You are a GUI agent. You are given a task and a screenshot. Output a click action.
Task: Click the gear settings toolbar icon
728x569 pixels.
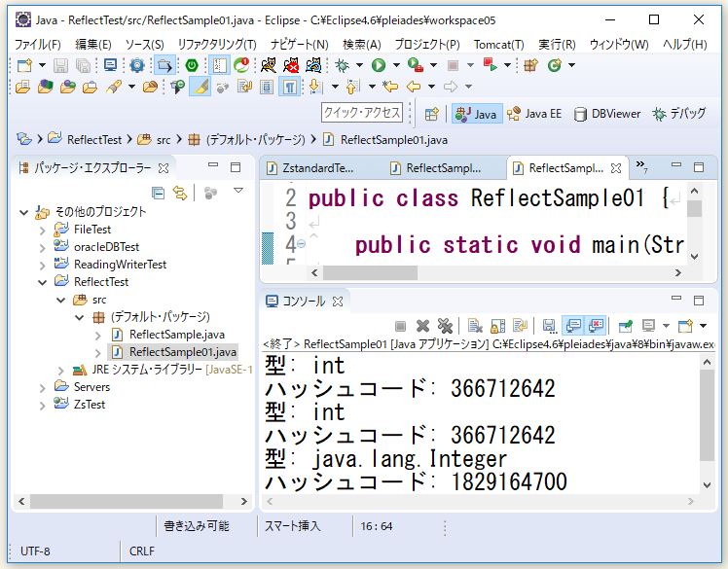coord(137,65)
